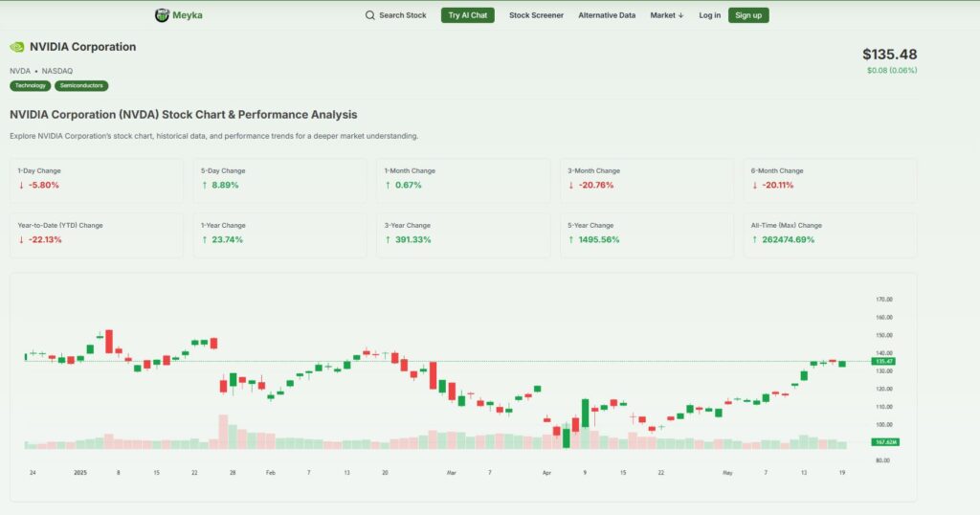
Task: Click the 5-Day Change up arrow
Action: 204,185
